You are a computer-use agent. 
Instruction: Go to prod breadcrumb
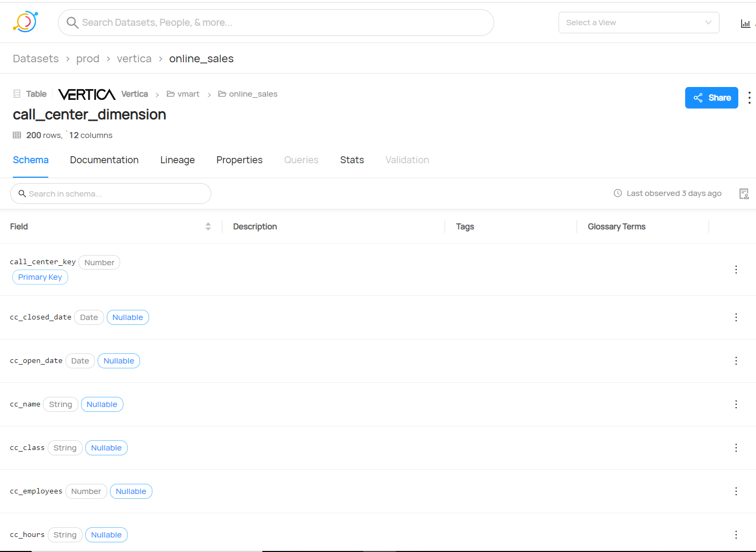(x=87, y=59)
